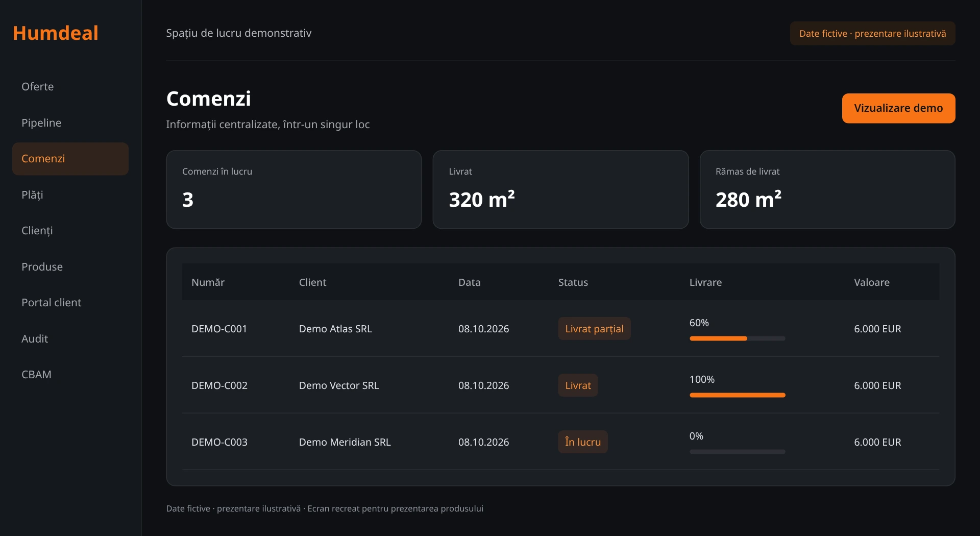Open the Plăți page

(70, 195)
